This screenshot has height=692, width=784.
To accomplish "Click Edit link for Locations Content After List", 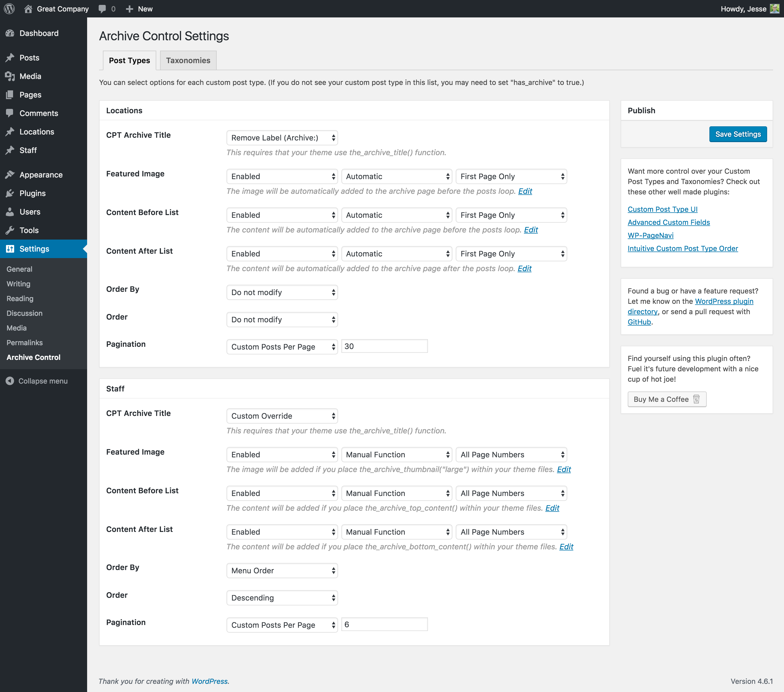I will click(524, 268).
